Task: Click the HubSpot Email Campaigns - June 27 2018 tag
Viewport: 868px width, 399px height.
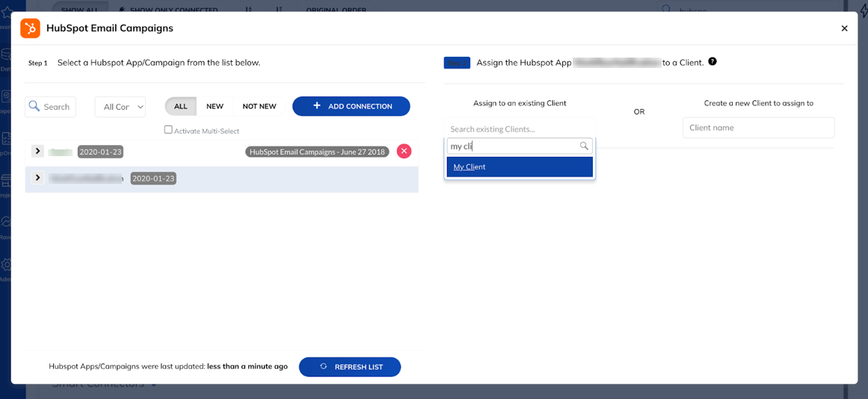Action: point(317,152)
